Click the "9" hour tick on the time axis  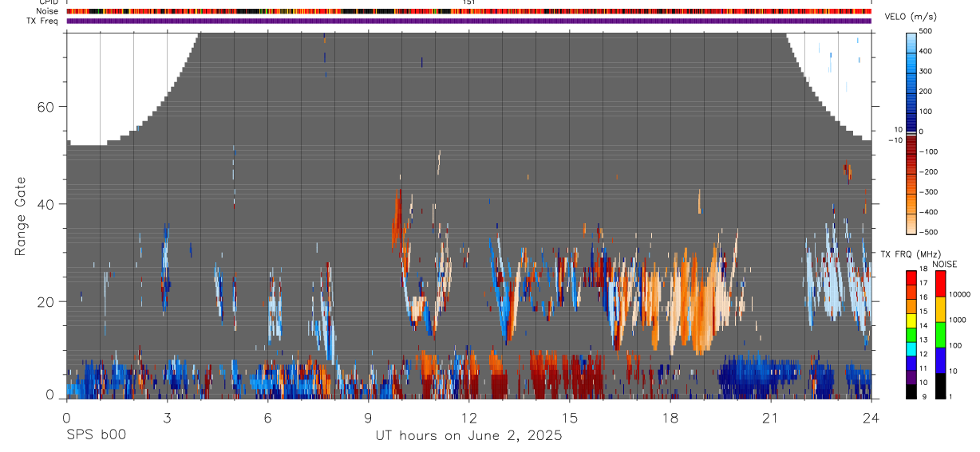[x=368, y=417]
